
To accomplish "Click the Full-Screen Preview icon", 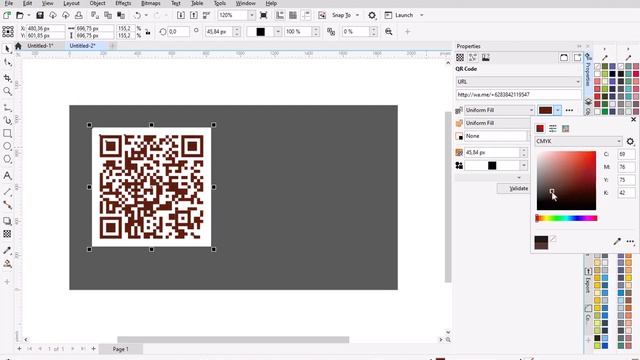I will [264, 15].
